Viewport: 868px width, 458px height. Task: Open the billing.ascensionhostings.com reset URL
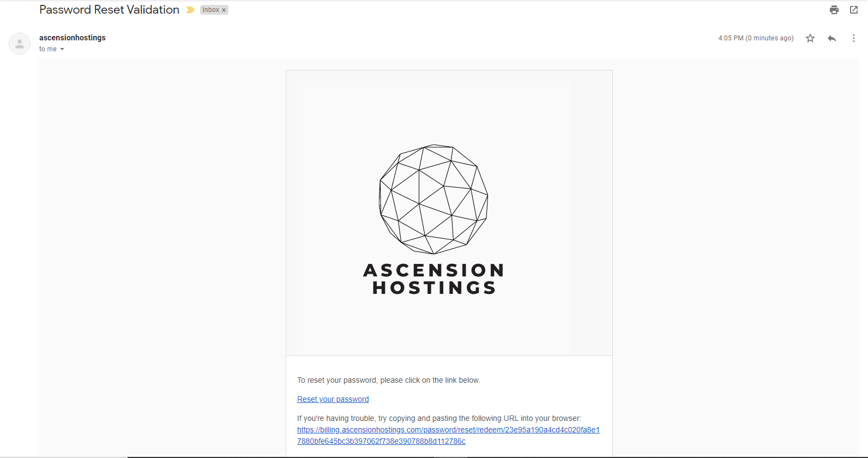click(448, 430)
